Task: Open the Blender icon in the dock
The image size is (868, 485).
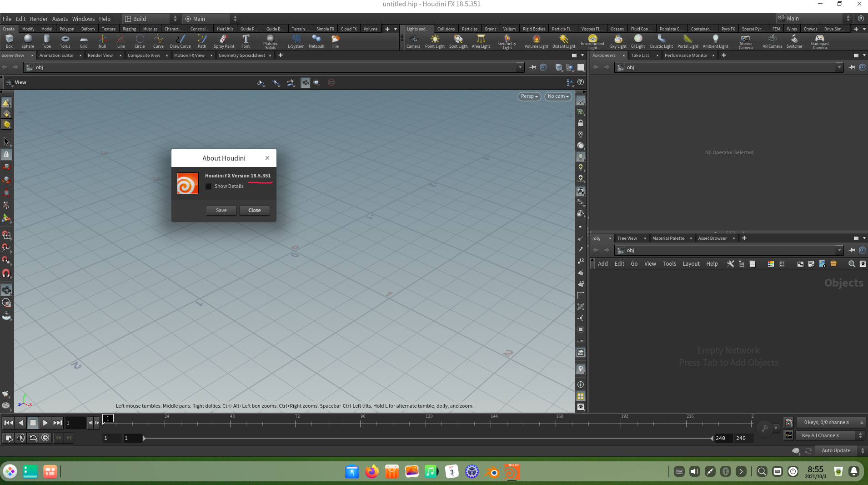Action: click(492, 472)
